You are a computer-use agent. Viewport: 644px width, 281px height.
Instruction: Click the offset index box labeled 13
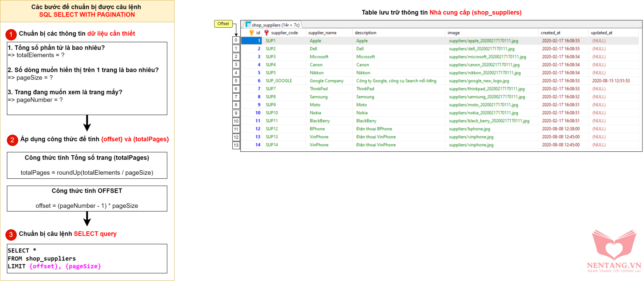click(x=236, y=145)
